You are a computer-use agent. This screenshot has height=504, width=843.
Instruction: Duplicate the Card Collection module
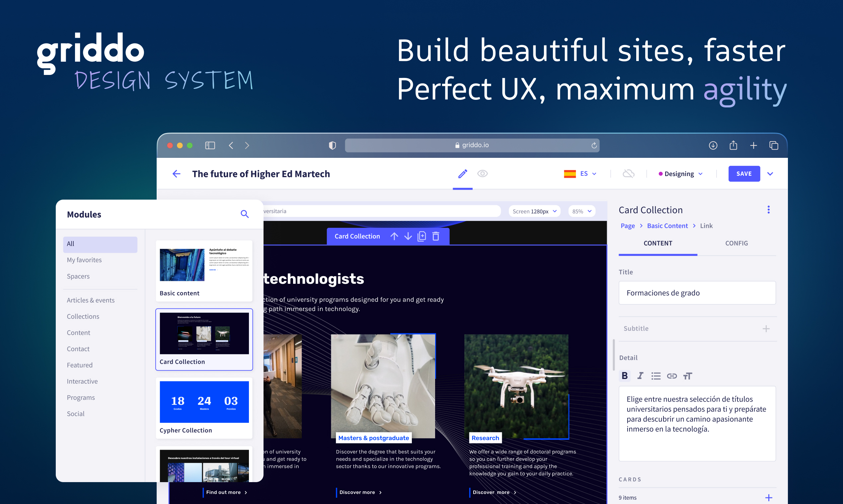421,236
